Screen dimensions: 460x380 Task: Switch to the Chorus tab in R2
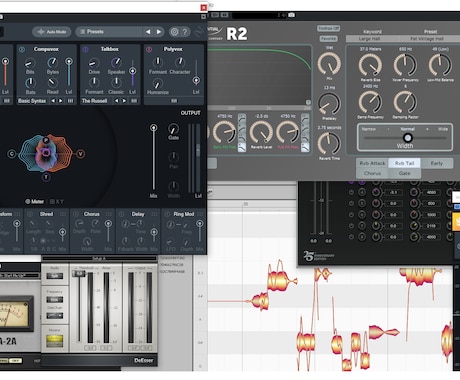pyautogui.click(x=372, y=173)
